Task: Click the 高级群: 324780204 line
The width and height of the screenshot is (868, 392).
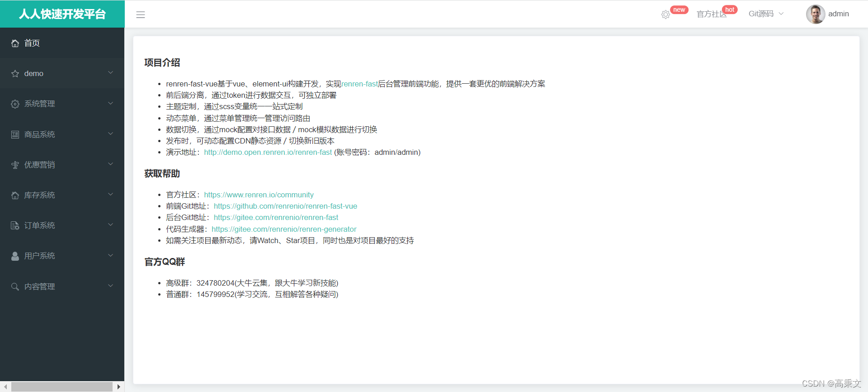Action: 252,283
